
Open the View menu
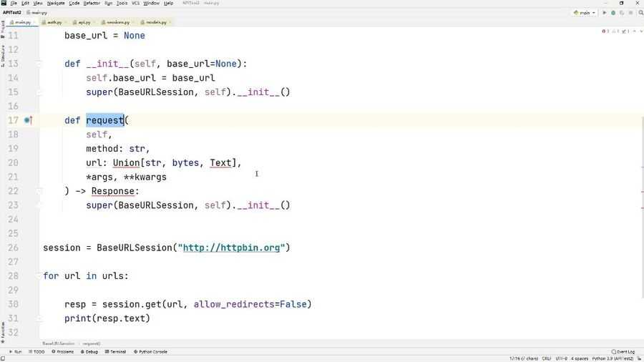[37, 3]
